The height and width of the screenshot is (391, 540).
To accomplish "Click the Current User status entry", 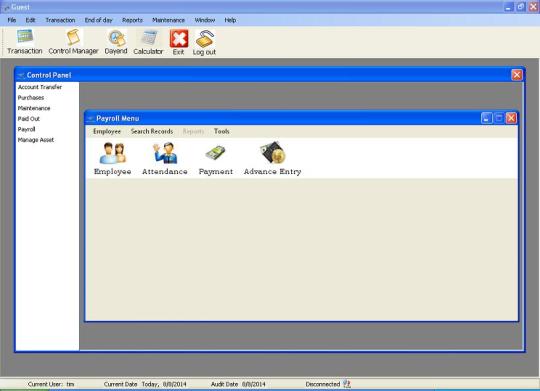I will pos(51,384).
